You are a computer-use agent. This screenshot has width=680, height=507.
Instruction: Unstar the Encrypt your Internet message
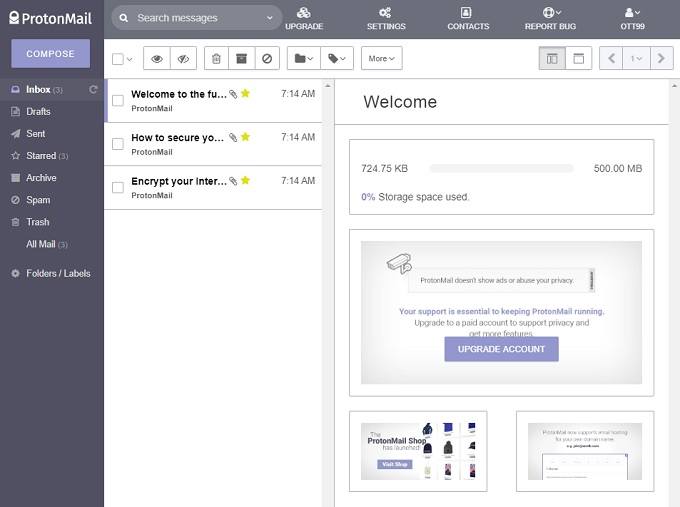click(245, 180)
